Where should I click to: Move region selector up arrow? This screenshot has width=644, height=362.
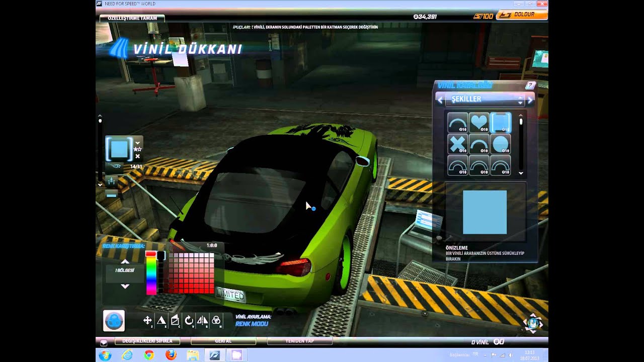(x=125, y=261)
